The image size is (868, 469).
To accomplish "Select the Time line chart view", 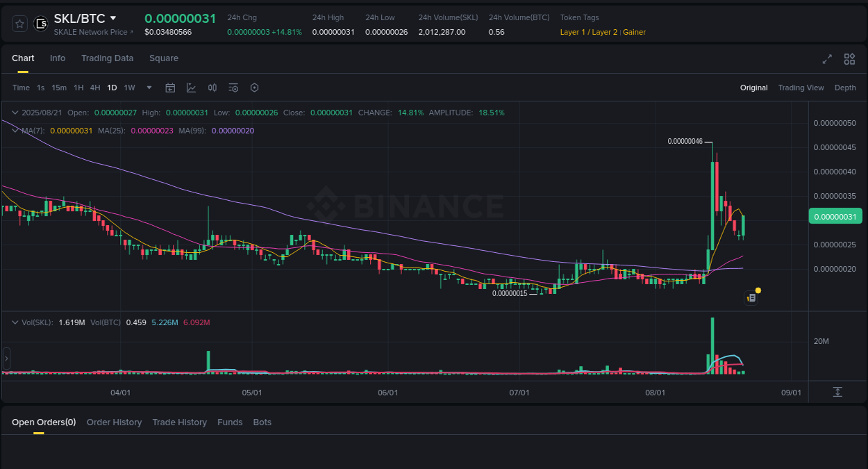I will [21, 88].
